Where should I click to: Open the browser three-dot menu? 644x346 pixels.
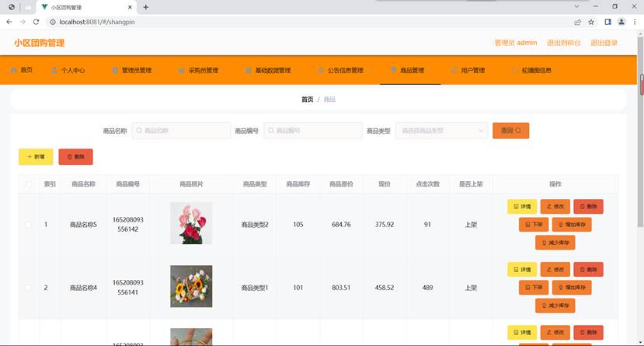tap(635, 22)
